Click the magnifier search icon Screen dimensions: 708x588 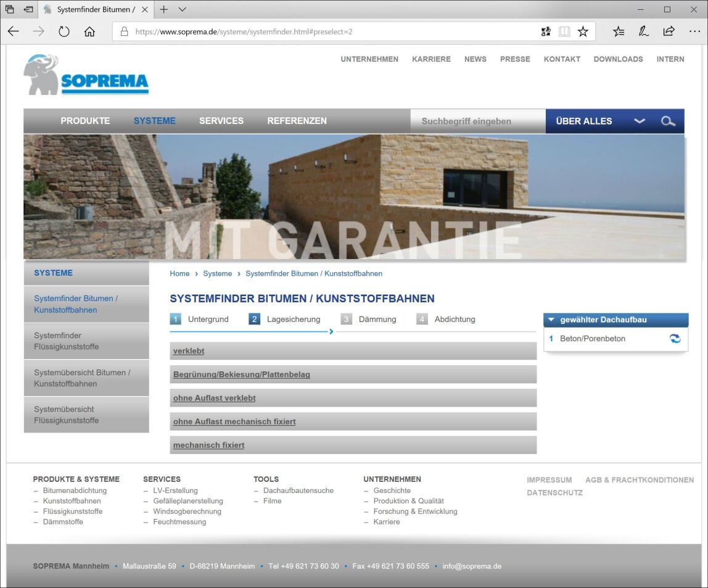(x=668, y=121)
